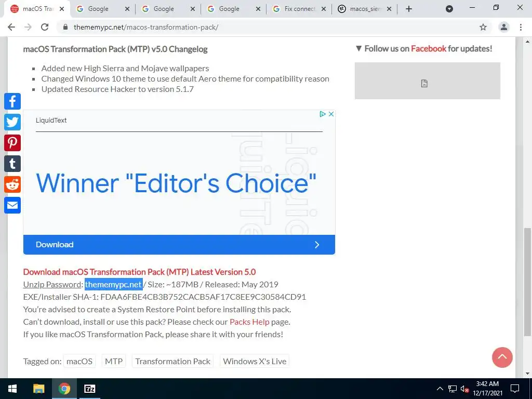Screen dimensions: 532x399
Task: Open the Windows X's Live tag
Action: point(255,362)
